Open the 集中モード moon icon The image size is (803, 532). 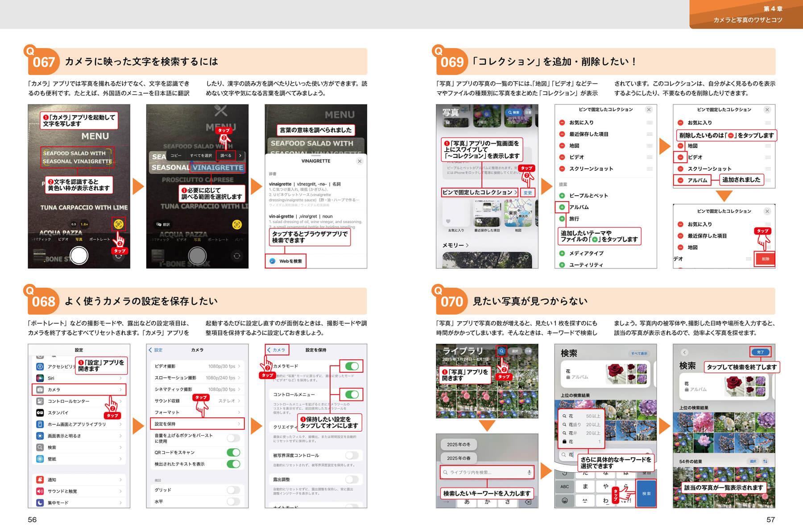coord(40,503)
